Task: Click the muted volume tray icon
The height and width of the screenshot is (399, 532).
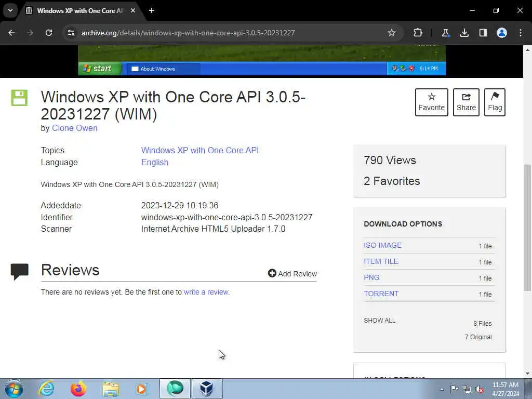Action: click(x=480, y=389)
